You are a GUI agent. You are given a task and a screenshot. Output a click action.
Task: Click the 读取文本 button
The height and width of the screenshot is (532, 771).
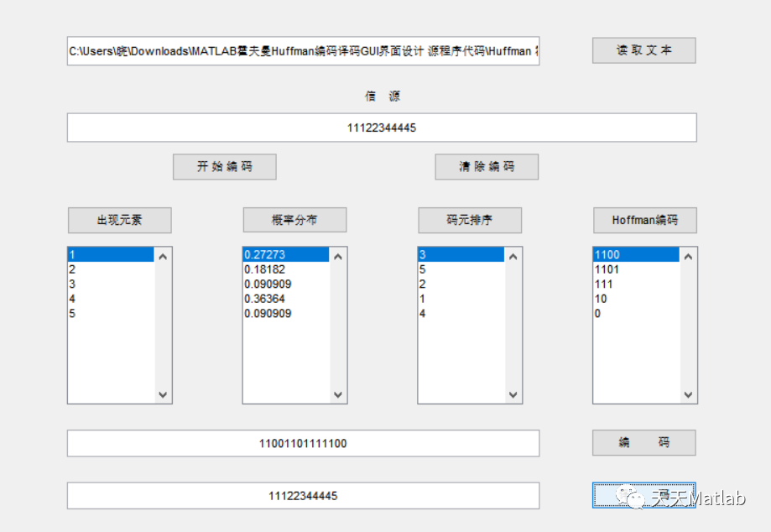tap(643, 50)
